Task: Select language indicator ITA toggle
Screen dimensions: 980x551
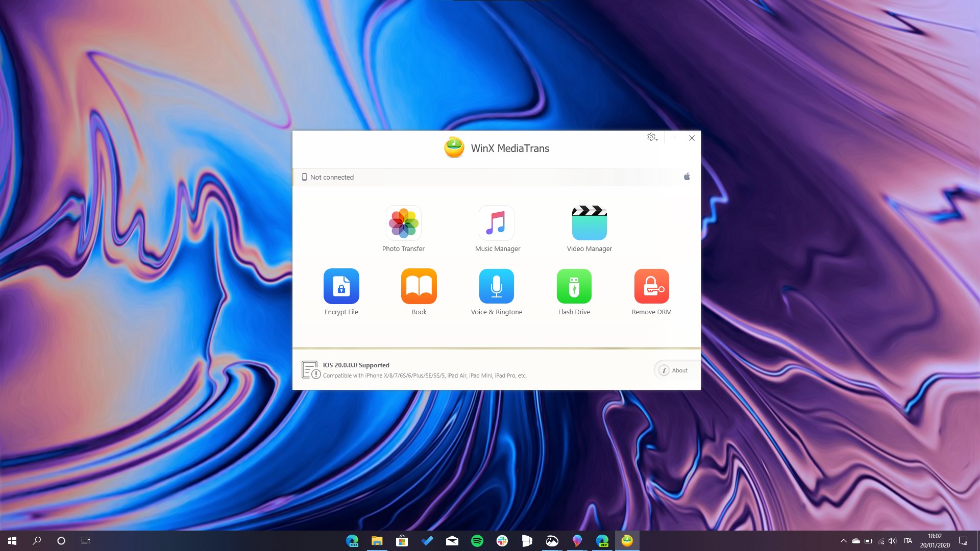Action: coord(908,540)
